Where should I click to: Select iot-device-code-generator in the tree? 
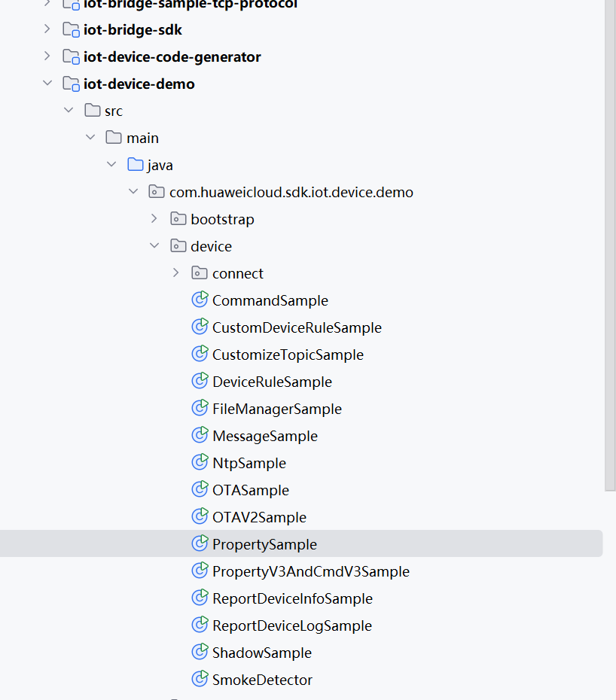172,57
